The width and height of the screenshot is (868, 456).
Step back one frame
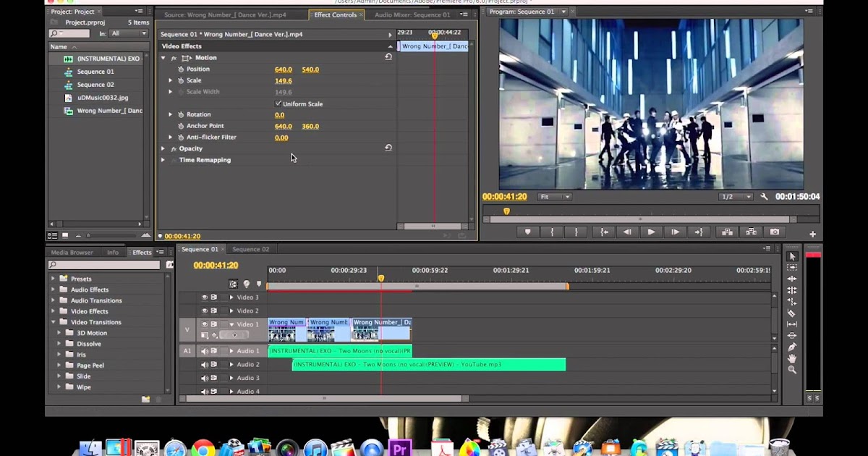627,232
